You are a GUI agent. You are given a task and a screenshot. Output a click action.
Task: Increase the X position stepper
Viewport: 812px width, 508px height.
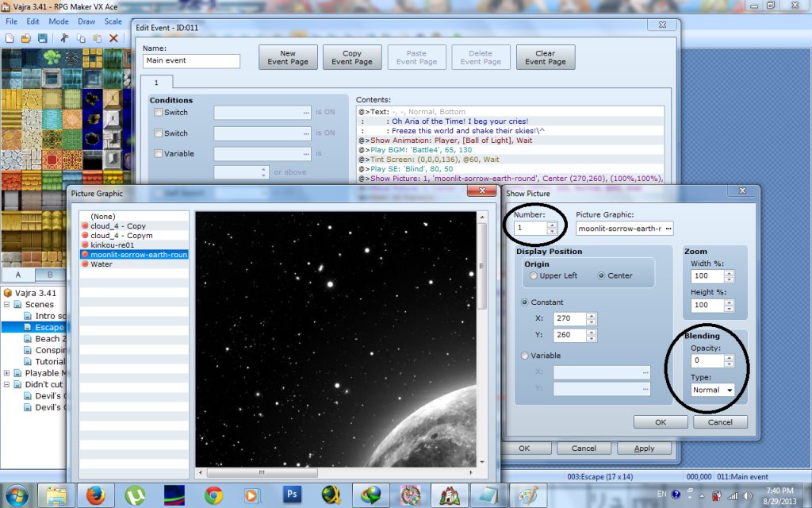point(591,315)
